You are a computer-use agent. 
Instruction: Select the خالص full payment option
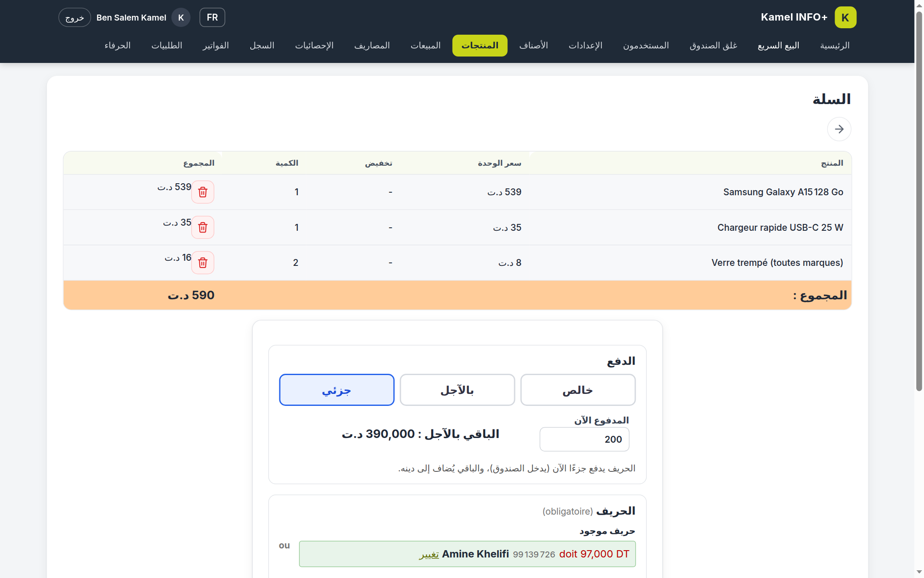578,390
